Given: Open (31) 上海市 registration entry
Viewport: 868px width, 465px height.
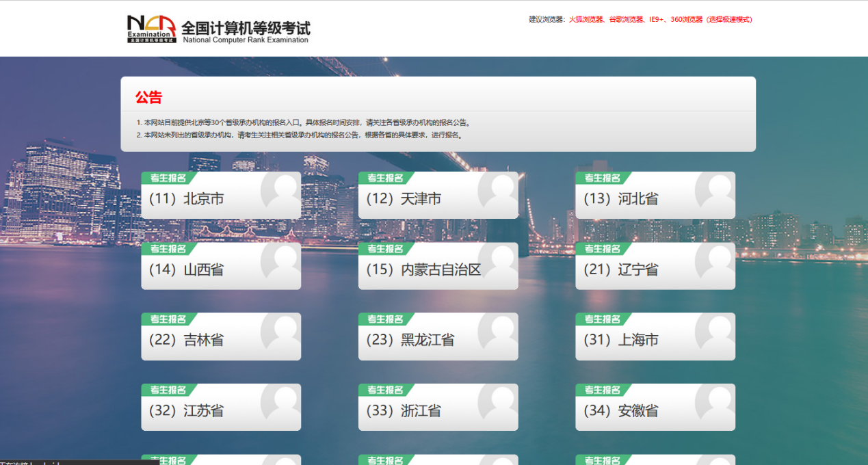Looking at the screenshot, I should [x=620, y=340].
